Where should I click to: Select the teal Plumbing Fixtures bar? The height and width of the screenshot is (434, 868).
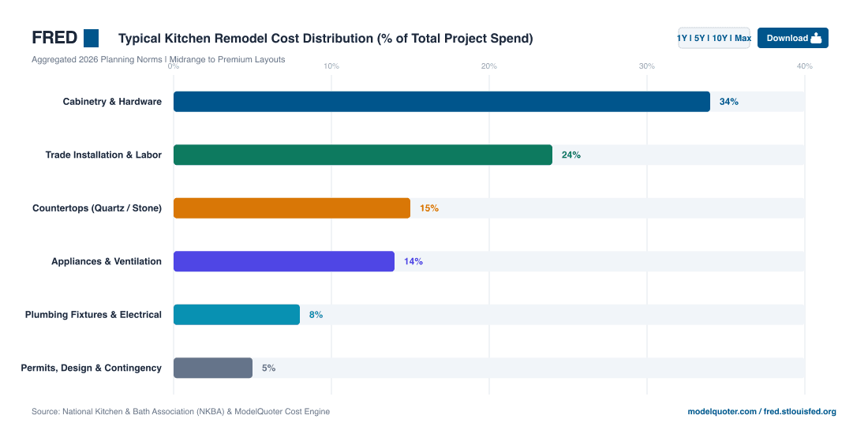tap(237, 314)
